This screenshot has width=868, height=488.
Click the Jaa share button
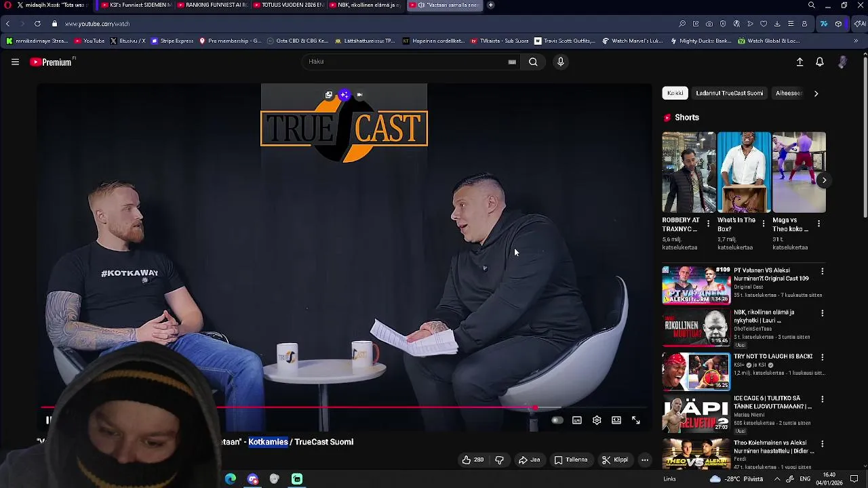tap(530, 460)
